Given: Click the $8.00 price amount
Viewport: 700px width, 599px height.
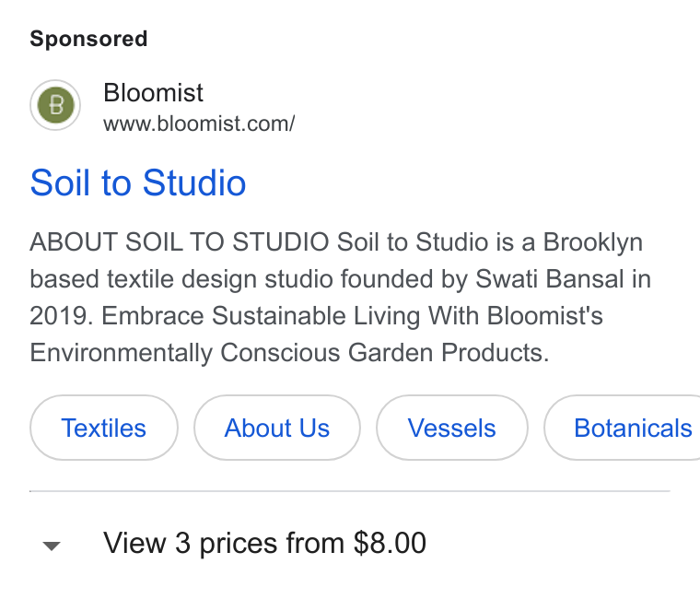Looking at the screenshot, I should point(390,543).
